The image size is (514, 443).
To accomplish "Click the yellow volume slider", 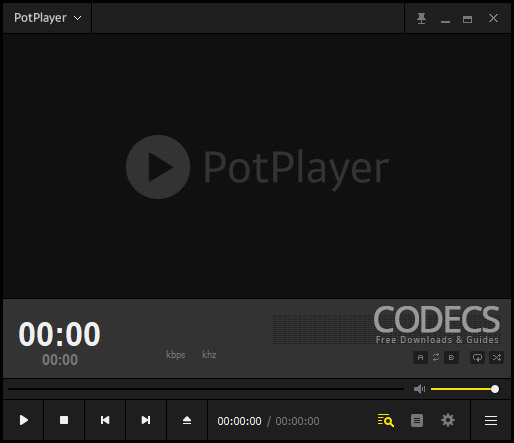I will coord(464,389).
